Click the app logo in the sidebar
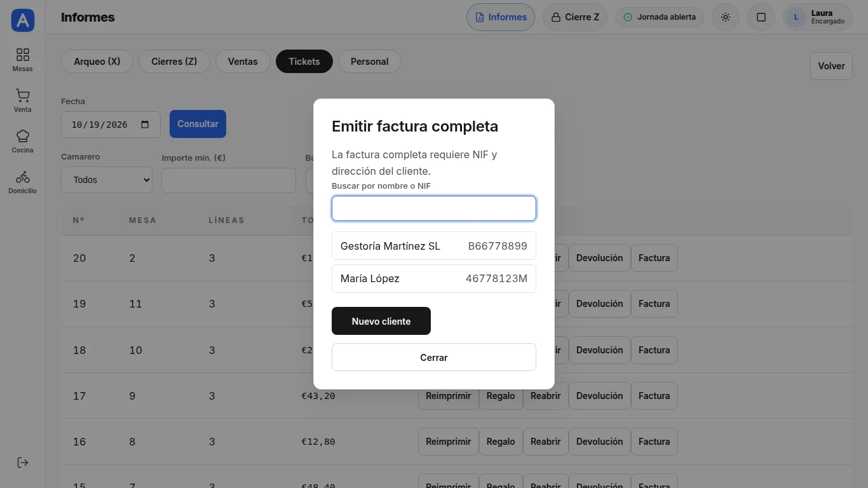This screenshot has height=488, width=868. [x=23, y=20]
